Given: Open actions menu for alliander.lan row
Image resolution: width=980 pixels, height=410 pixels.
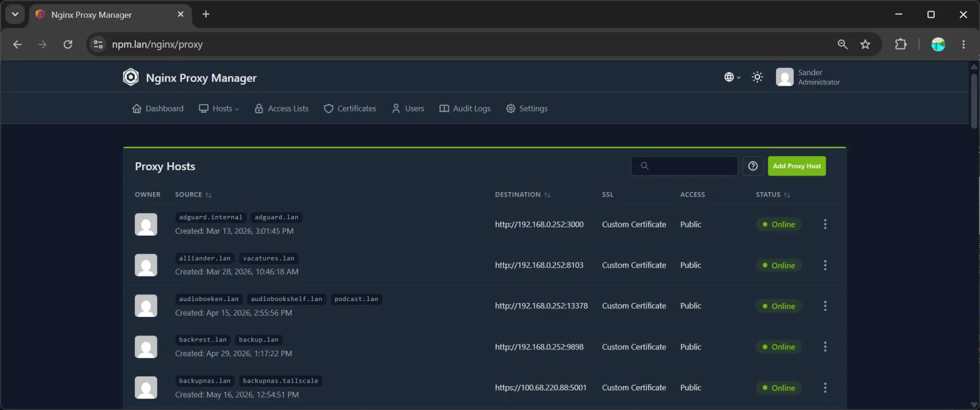Looking at the screenshot, I should [825, 265].
